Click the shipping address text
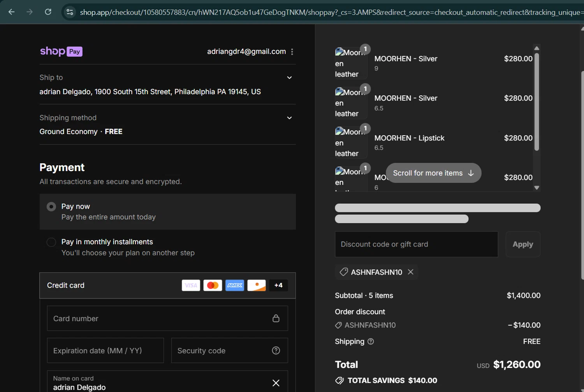Image resolution: width=584 pixels, height=392 pixels. [150, 92]
